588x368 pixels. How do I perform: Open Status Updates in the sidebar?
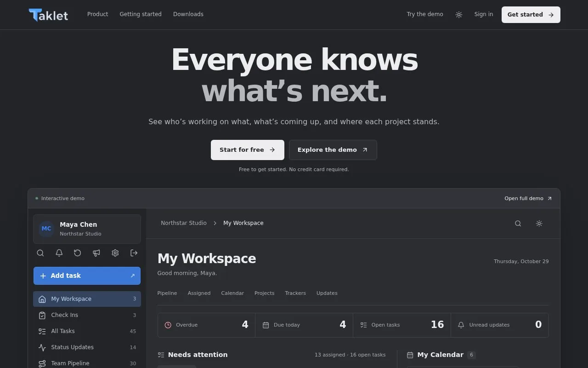click(x=87, y=347)
